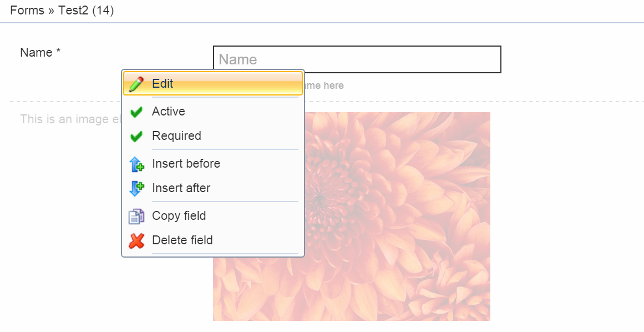Click the Test2 (14) breadcrumb text
The height and width of the screenshot is (332, 644).
tap(86, 11)
